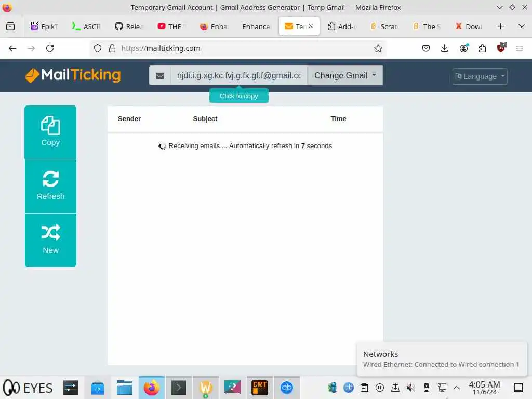Click the Time column header
The image size is (532, 399).
pyautogui.click(x=338, y=119)
